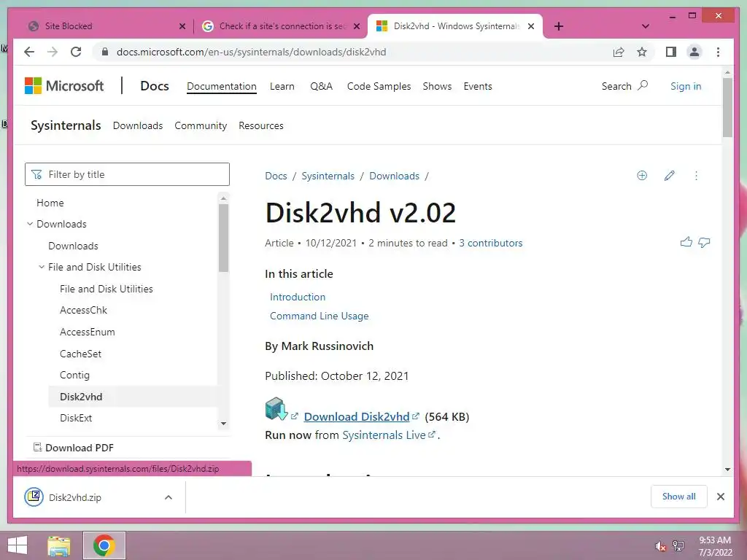The height and width of the screenshot is (560, 747).
Task: Go back with the browser back arrow
Action: click(29, 52)
